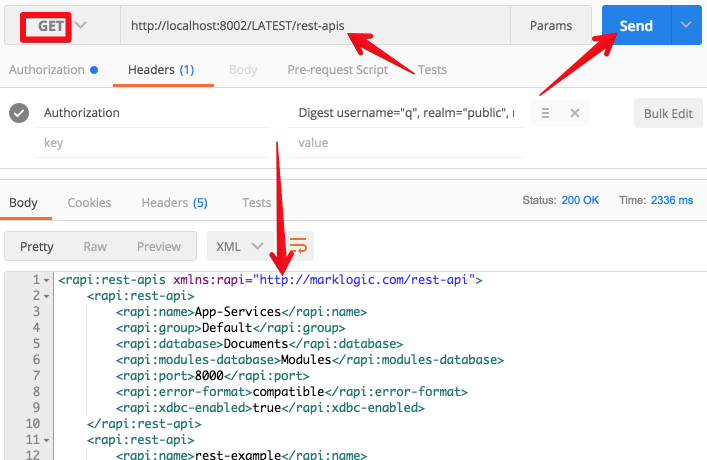Open the response Tests tab

pos(256,203)
